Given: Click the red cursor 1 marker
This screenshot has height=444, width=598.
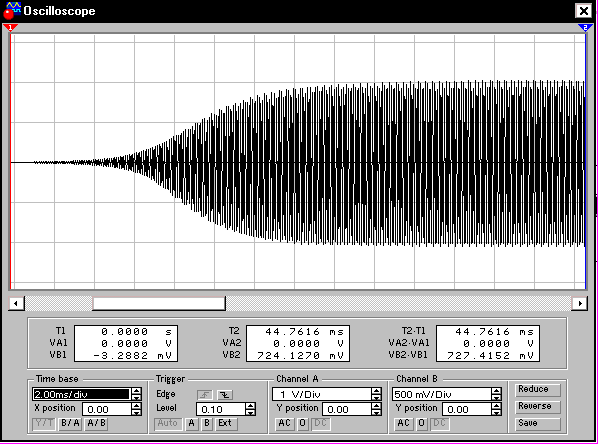Looking at the screenshot, I should point(10,28).
